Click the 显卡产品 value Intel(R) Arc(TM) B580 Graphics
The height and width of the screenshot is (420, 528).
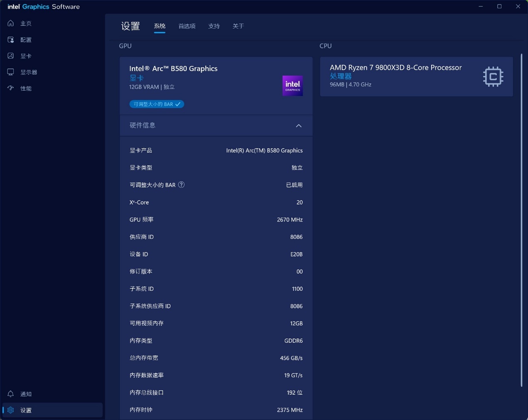coord(264,150)
